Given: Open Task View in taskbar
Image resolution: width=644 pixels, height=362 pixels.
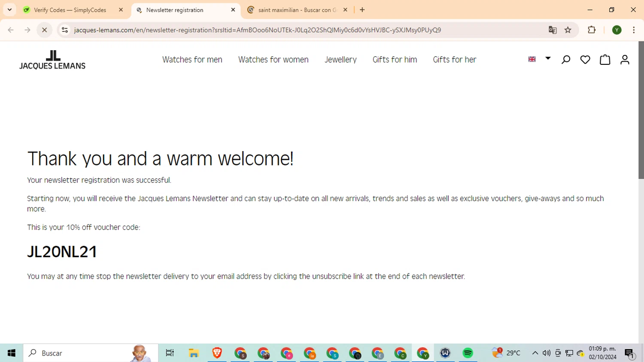Looking at the screenshot, I should point(170,353).
